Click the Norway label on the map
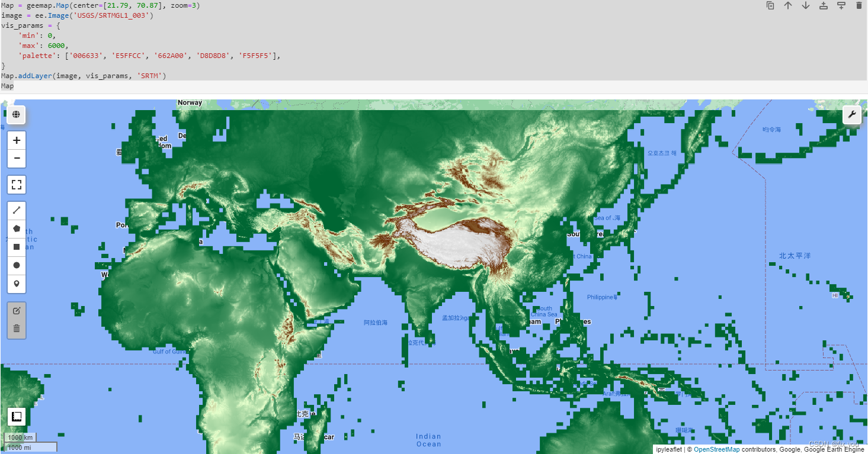Image resolution: width=868 pixels, height=454 pixels. (190, 103)
